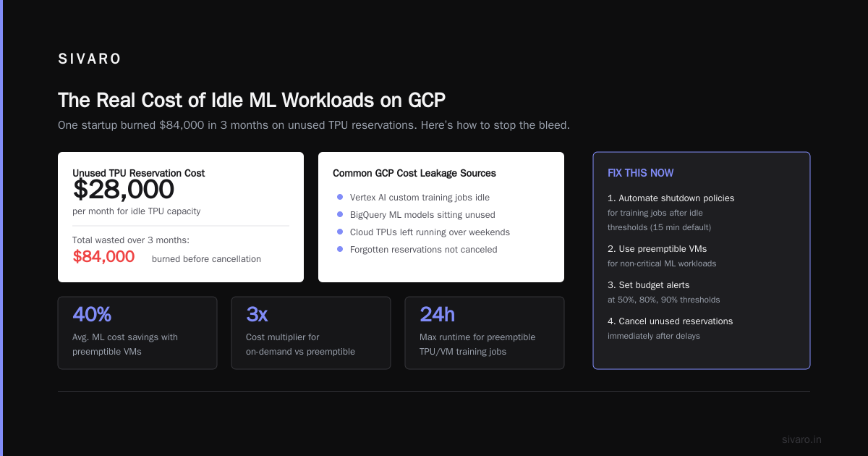Image resolution: width=868 pixels, height=456 pixels.
Task: Open the 3x cost multiplier stat card
Action: pyautogui.click(x=311, y=333)
